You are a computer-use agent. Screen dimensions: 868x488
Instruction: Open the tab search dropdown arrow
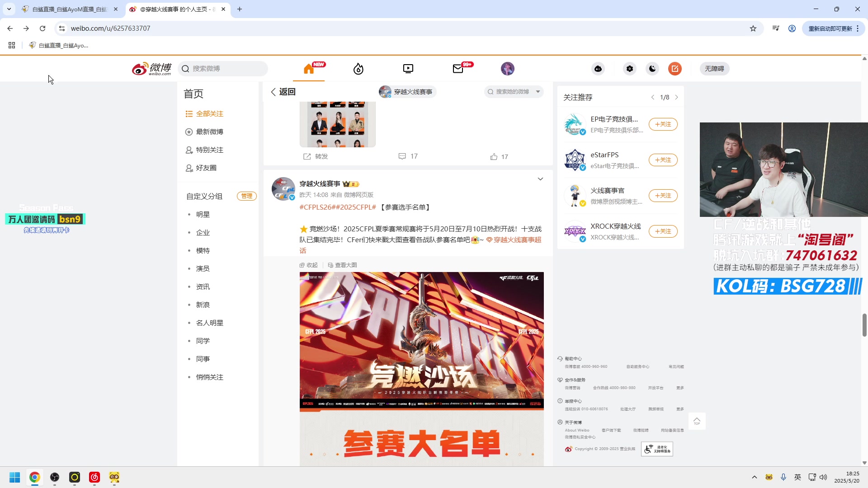click(x=9, y=9)
